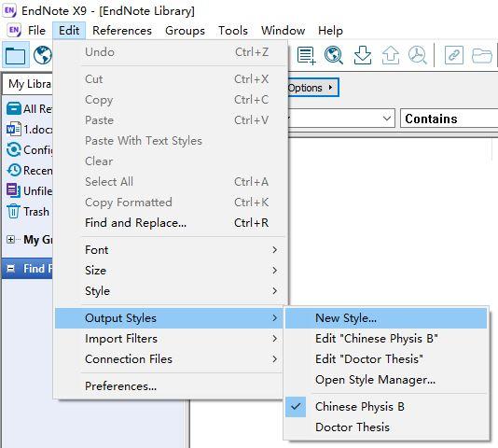Open Preferences from the Edit menu

coord(169,386)
